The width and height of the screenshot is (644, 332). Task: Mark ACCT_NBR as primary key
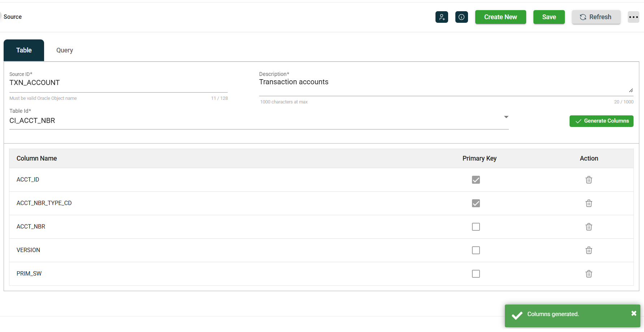click(x=476, y=227)
